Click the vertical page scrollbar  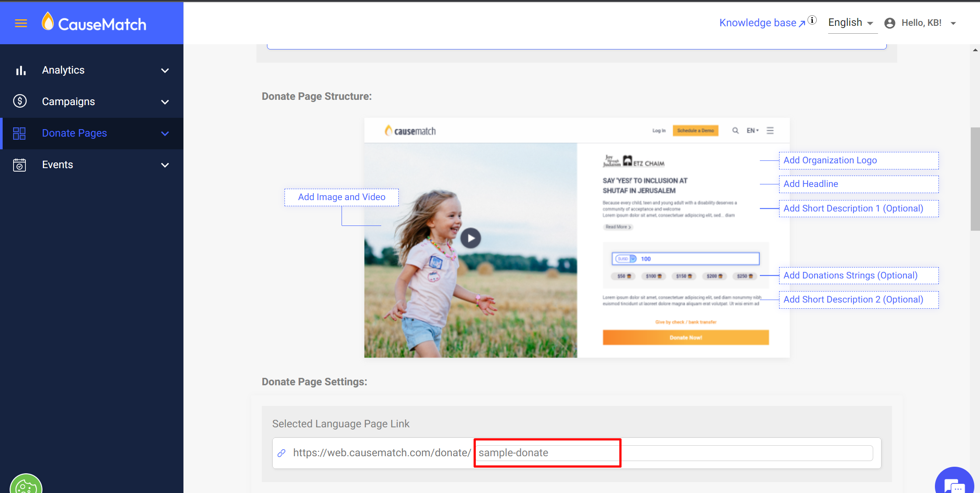point(975,179)
